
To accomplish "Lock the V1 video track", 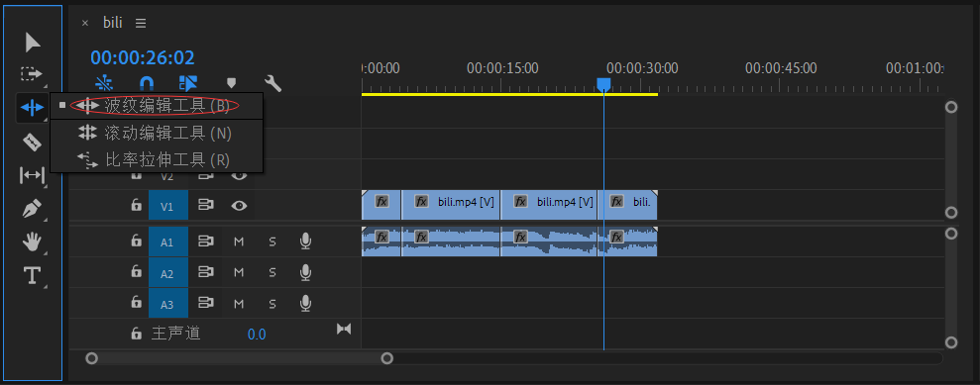I will tap(136, 205).
